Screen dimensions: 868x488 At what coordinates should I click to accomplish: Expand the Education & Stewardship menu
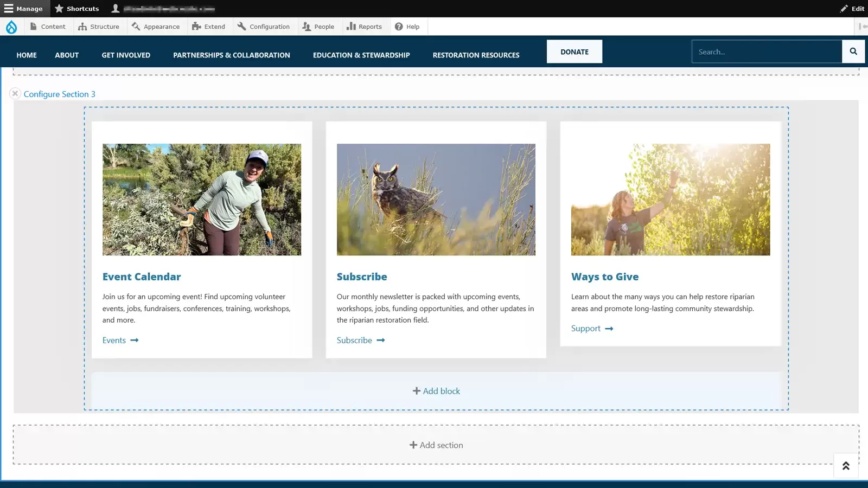click(x=361, y=55)
